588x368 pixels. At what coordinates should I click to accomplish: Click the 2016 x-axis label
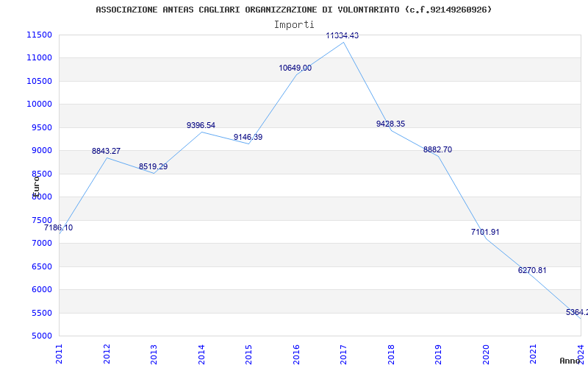click(x=296, y=354)
